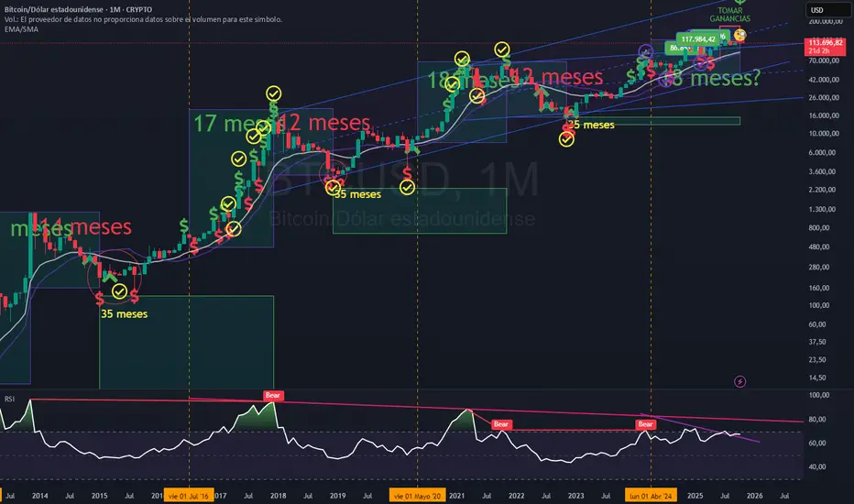Click the vie 01 Mayo '20 date marker

417,496
